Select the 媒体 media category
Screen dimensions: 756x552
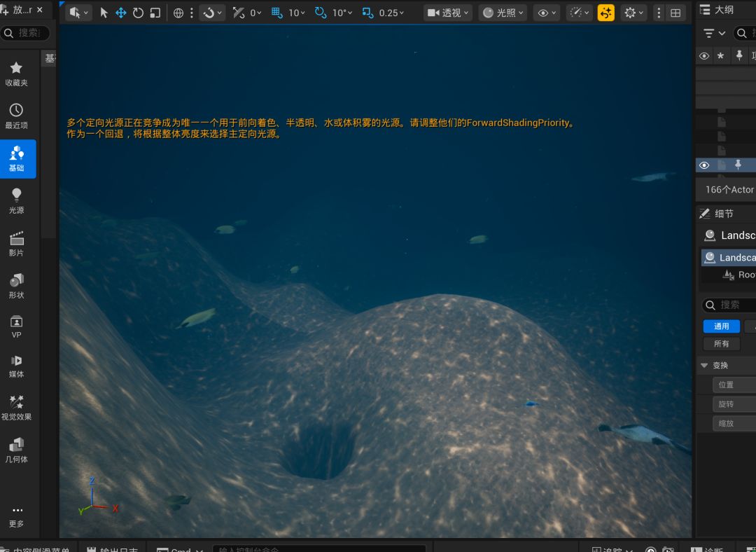pos(16,366)
